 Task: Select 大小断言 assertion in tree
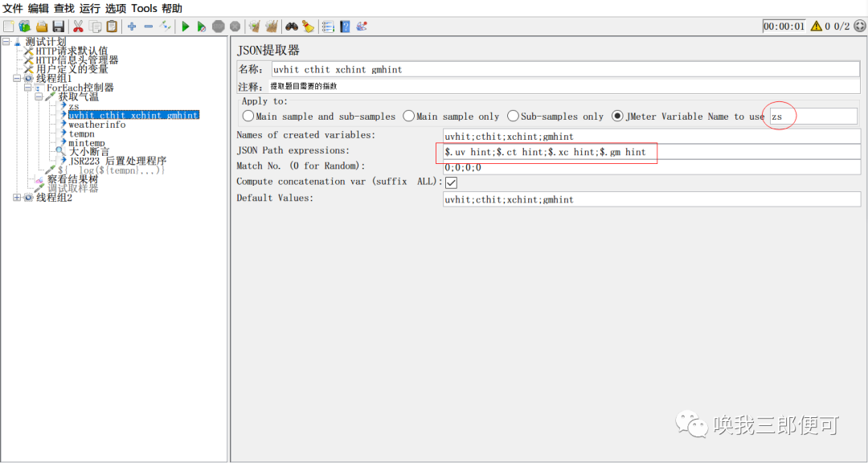(x=89, y=151)
